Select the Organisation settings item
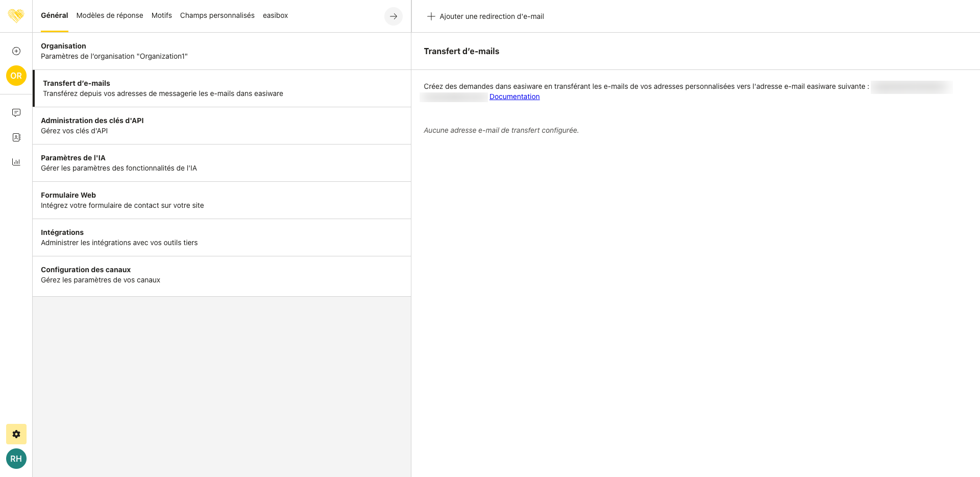980x477 pixels. point(222,51)
